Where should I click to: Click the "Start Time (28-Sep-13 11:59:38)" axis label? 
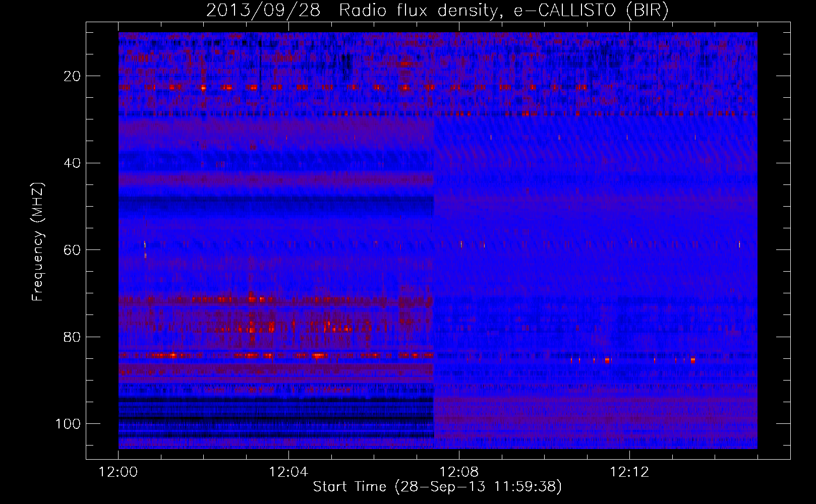click(437, 487)
